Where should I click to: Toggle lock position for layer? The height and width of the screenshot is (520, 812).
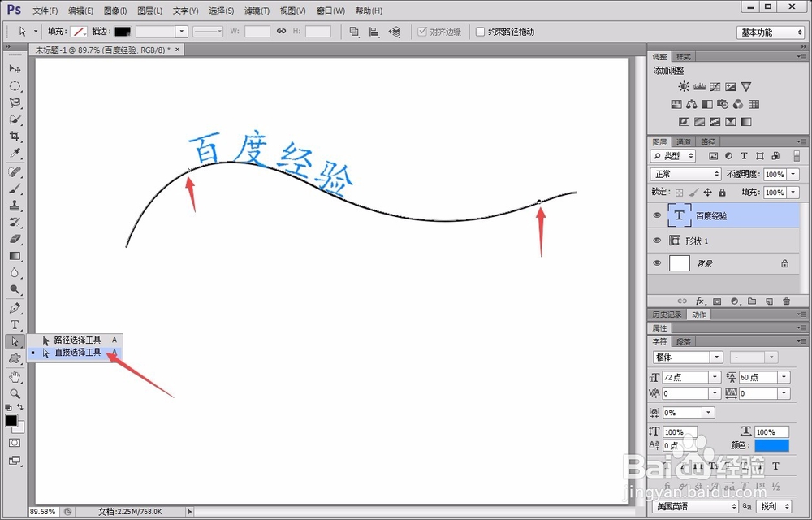pyautogui.click(x=708, y=192)
